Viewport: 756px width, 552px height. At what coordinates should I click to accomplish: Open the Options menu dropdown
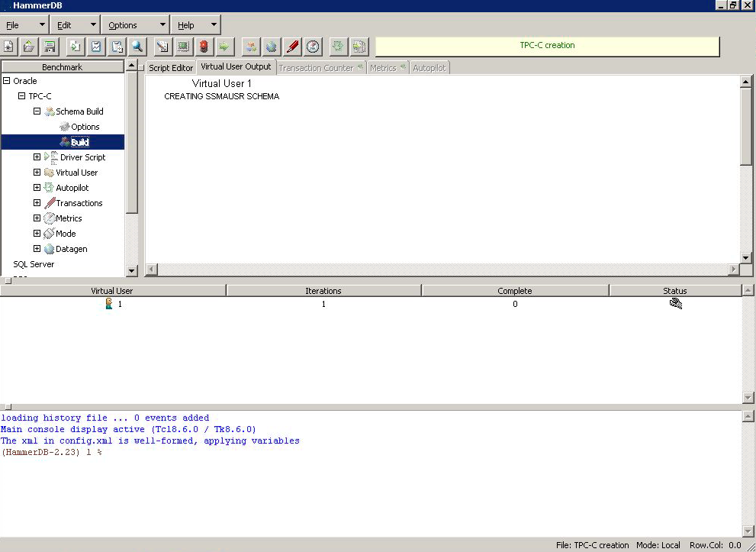pyautogui.click(x=134, y=25)
